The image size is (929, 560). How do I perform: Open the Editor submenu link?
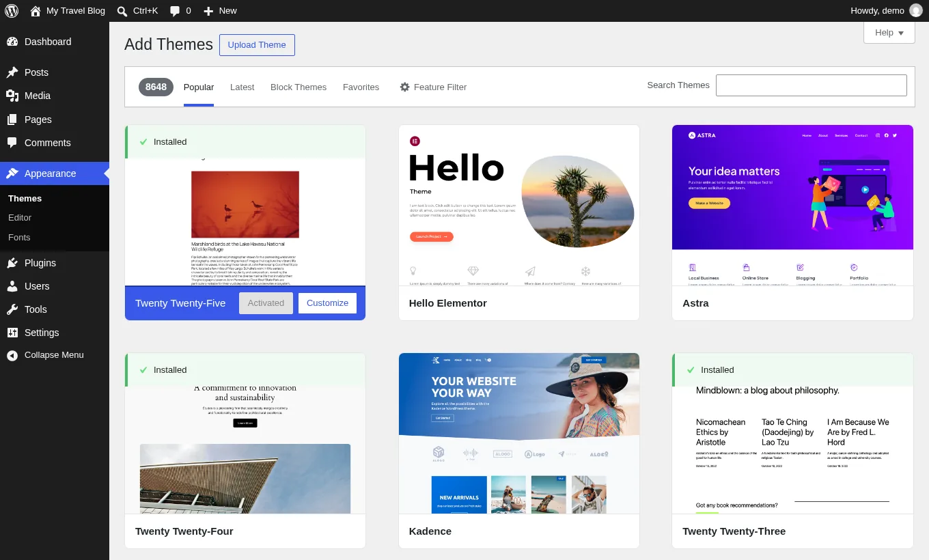[20, 217]
